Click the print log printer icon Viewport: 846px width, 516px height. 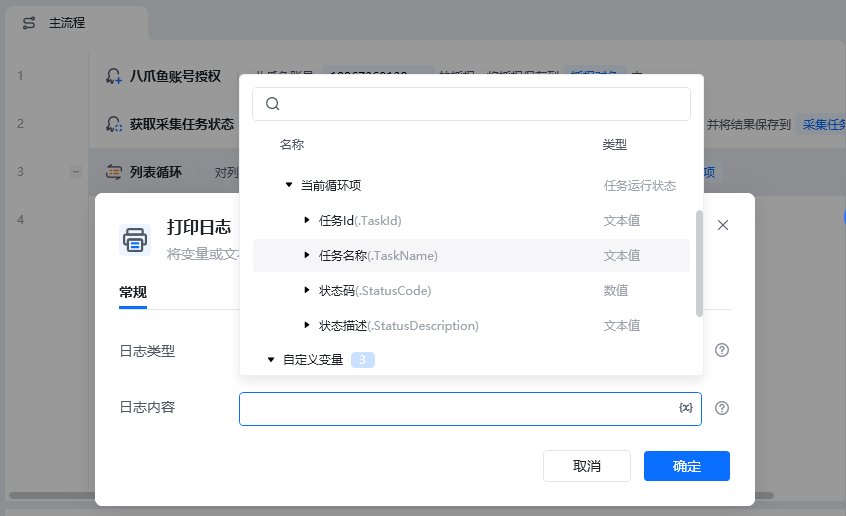[135, 240]
